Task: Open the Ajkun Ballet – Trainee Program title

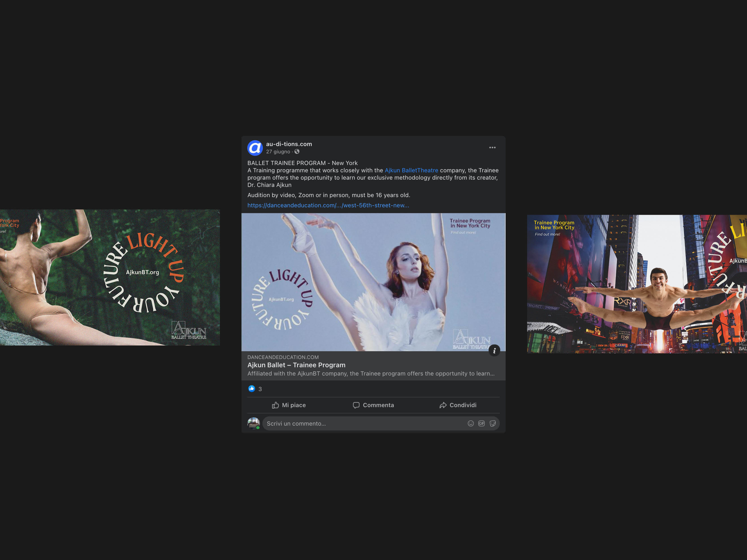Action: [297, 365]
